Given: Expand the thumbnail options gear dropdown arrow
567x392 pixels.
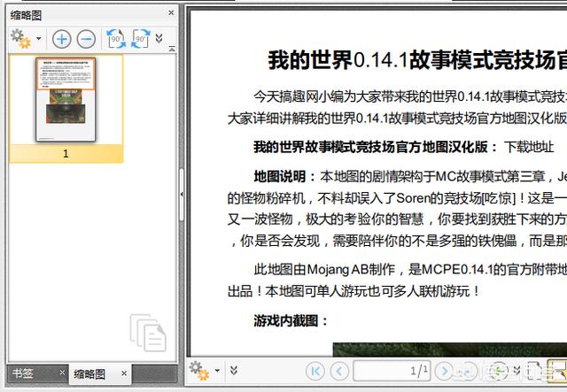Looking at the screenshot, I should click(x=39, y=39).
